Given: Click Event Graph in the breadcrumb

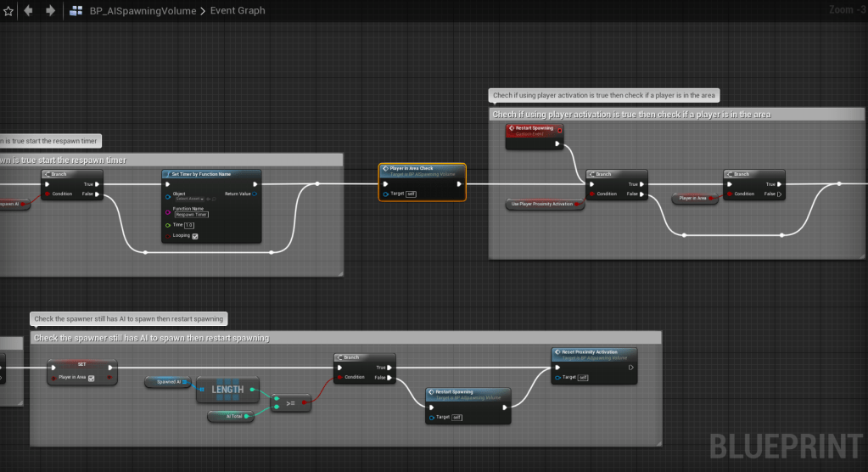Looking at the screenshot, I should [x=238, y=11].
